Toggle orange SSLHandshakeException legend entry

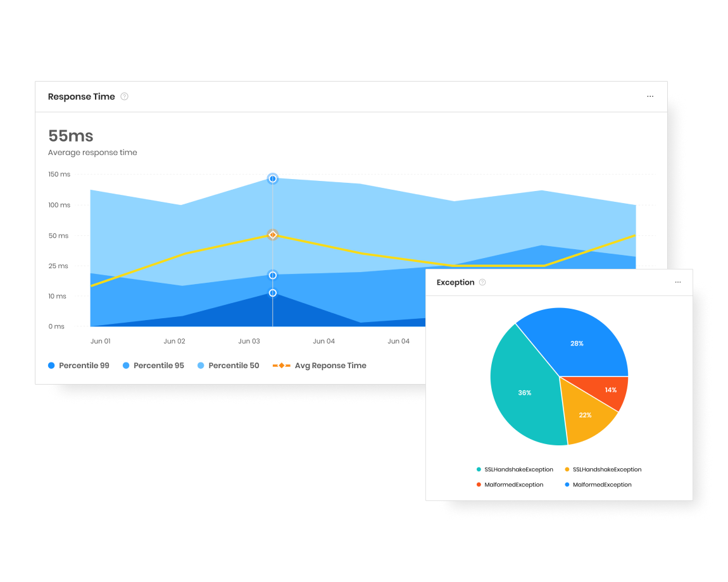click(x=603, y=469)
